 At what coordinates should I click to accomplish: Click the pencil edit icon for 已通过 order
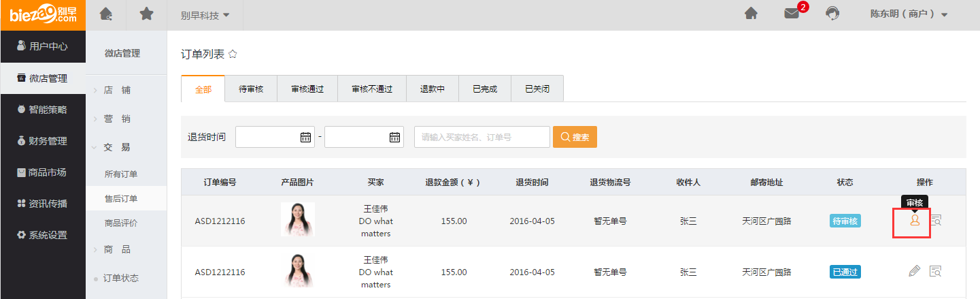[x=915, y=271]
